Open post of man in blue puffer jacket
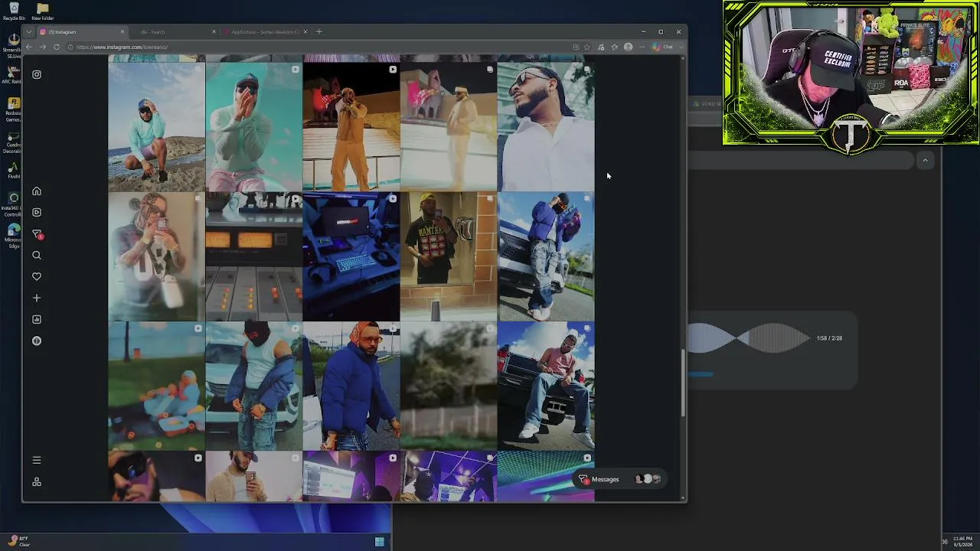 pyautogui.click(x=351, y=386)
